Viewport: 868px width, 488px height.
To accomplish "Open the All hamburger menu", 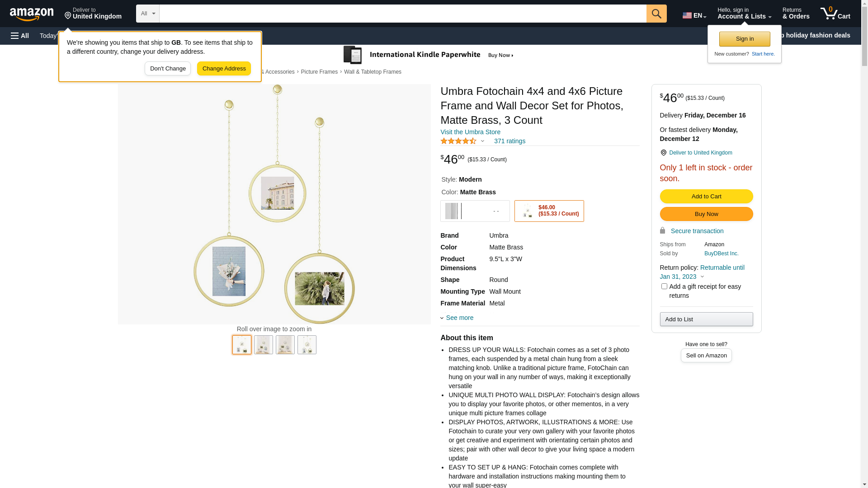I will click(20, 36).
